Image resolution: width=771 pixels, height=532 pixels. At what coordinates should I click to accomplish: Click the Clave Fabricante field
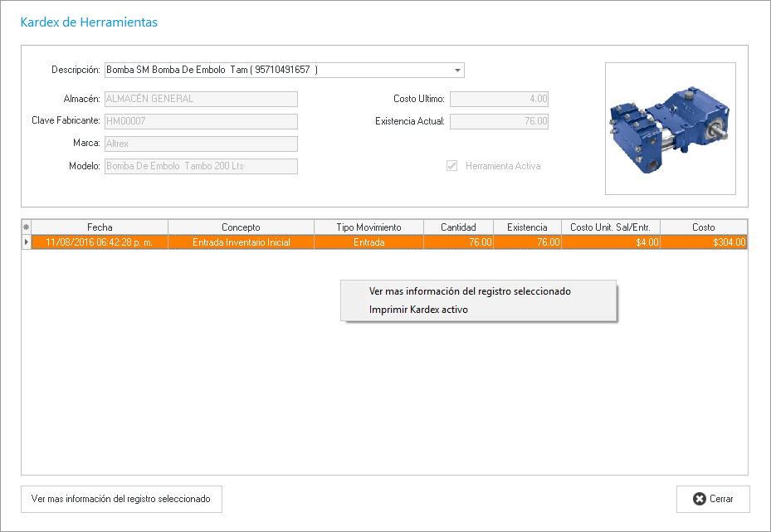coord(200,121)
